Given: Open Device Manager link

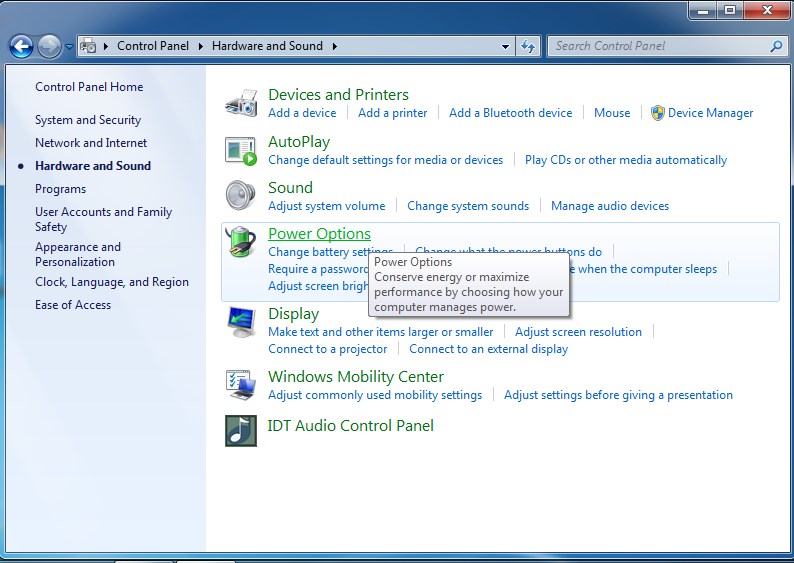Looking at the screenshot, I should coord(710,113).
